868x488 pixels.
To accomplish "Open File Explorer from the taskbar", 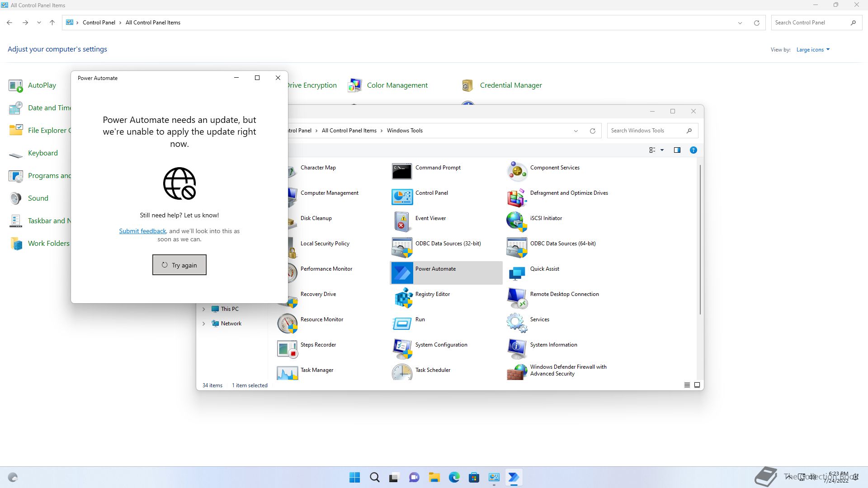I will (434, 477).
